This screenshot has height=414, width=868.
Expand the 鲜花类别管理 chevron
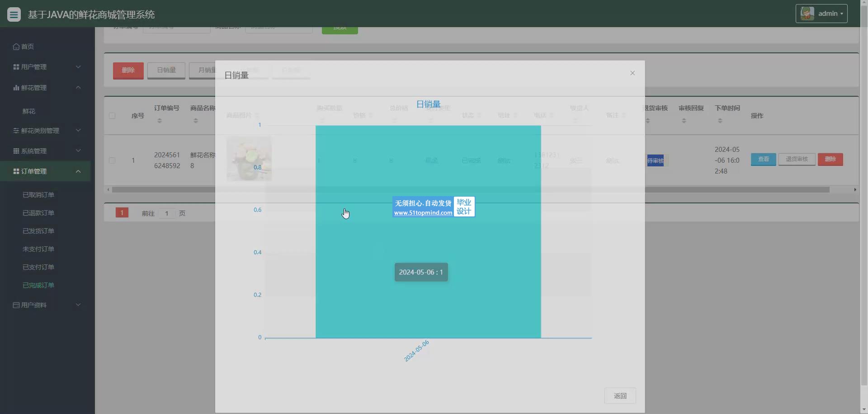pos(78,130)
